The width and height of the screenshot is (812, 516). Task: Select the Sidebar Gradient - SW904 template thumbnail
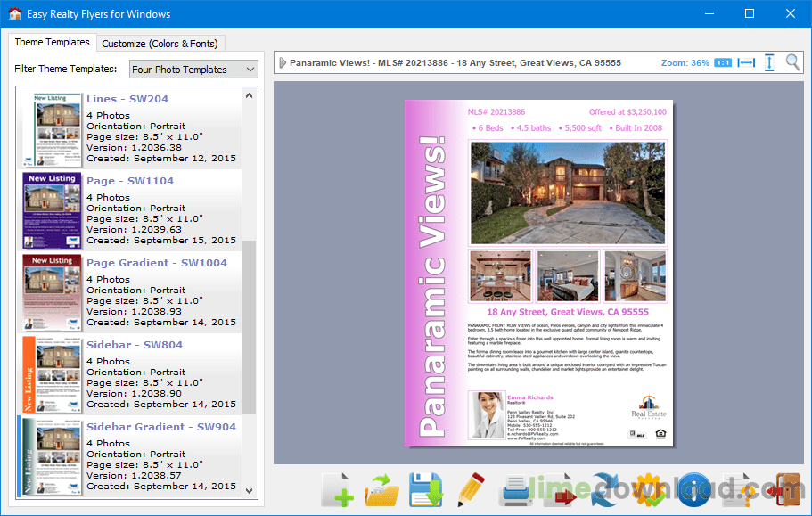pyautogui.click(x=52, y=456)
